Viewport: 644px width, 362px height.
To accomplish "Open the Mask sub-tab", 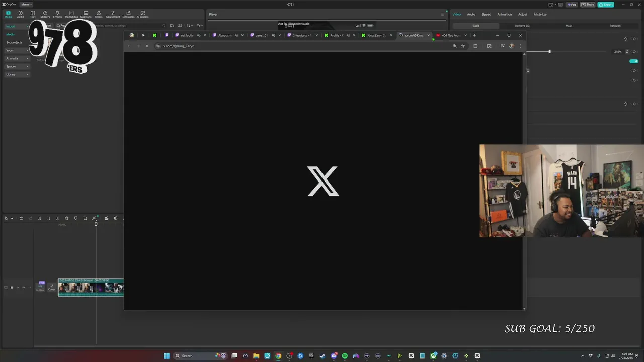I will click(x=569, y=26).
